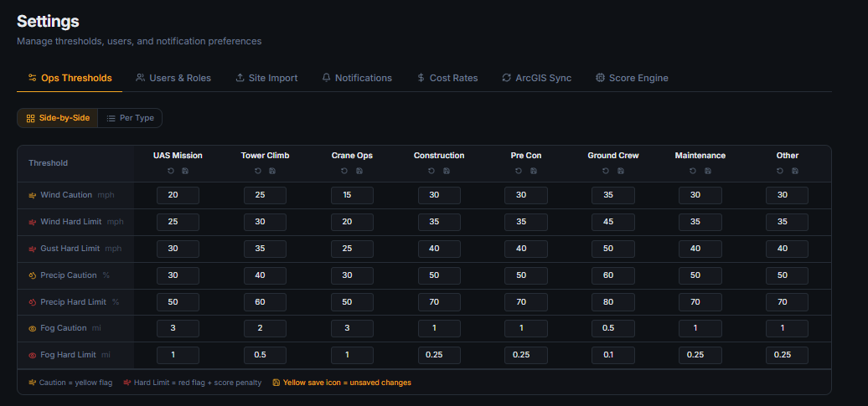Edit Maintenance Precip Caution field

pos(700,275)
